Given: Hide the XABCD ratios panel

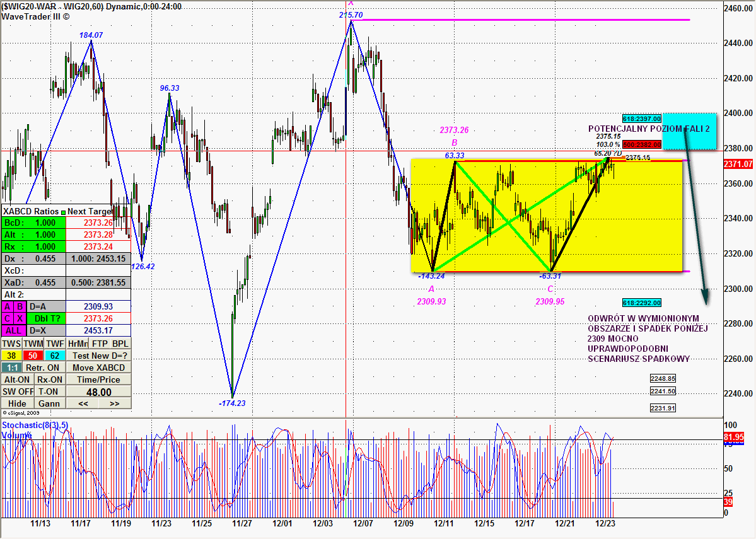Looking at the screenshot, I should pos(17,403).
